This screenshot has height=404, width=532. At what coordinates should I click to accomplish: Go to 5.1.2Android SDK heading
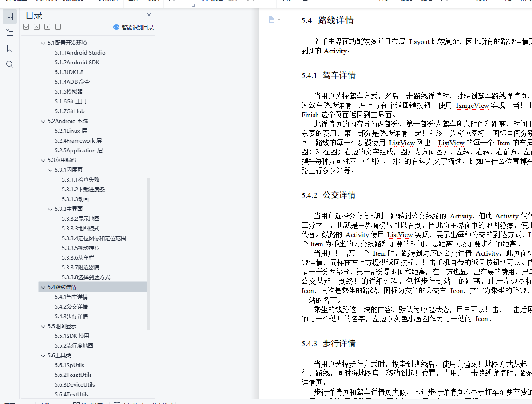[77, 63]
